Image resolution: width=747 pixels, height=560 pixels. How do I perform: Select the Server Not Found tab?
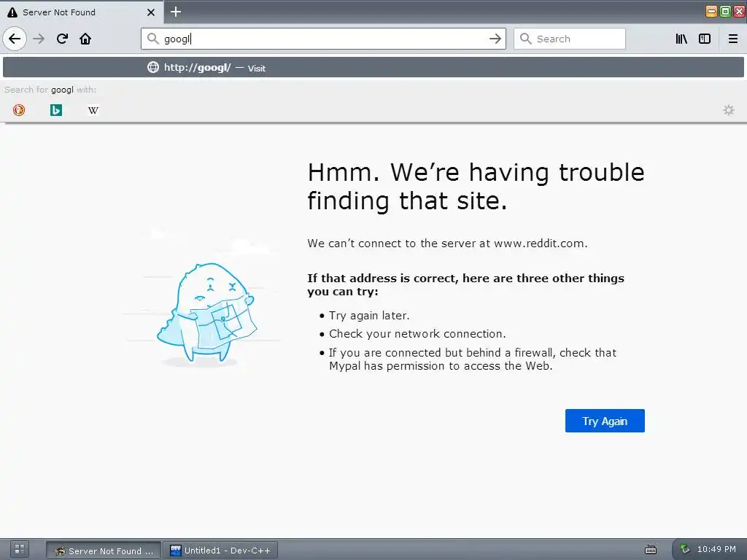coord(81,12)
